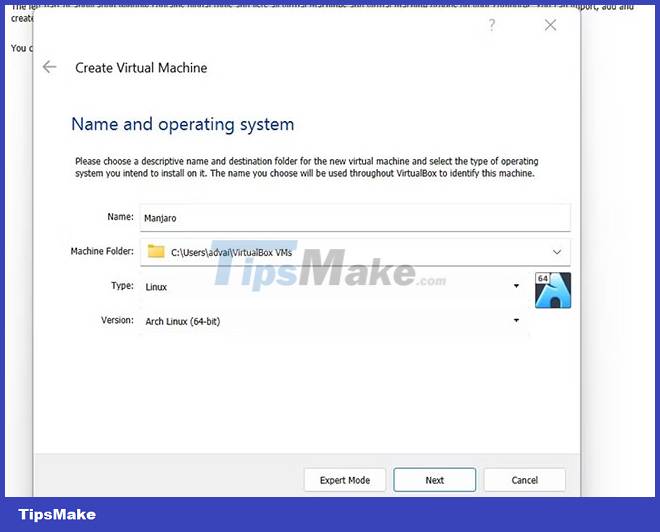Click the Name field containing Manjaro
The height and width of the screenshot is (532, 660).
coord(355,218)
